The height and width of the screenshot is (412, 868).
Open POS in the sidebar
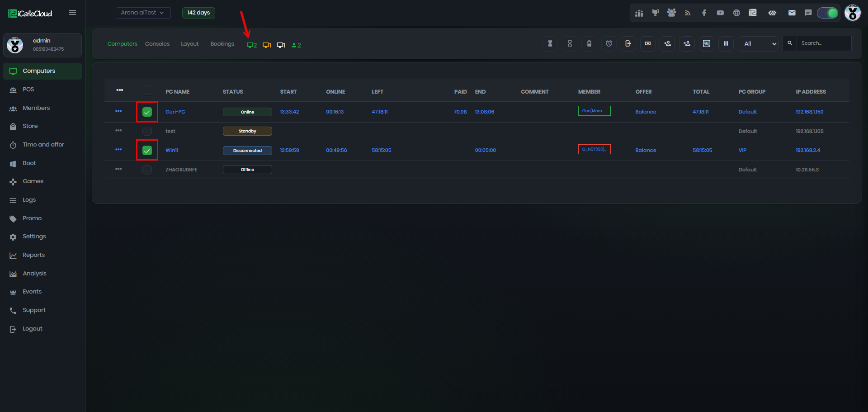coord(42,90)
